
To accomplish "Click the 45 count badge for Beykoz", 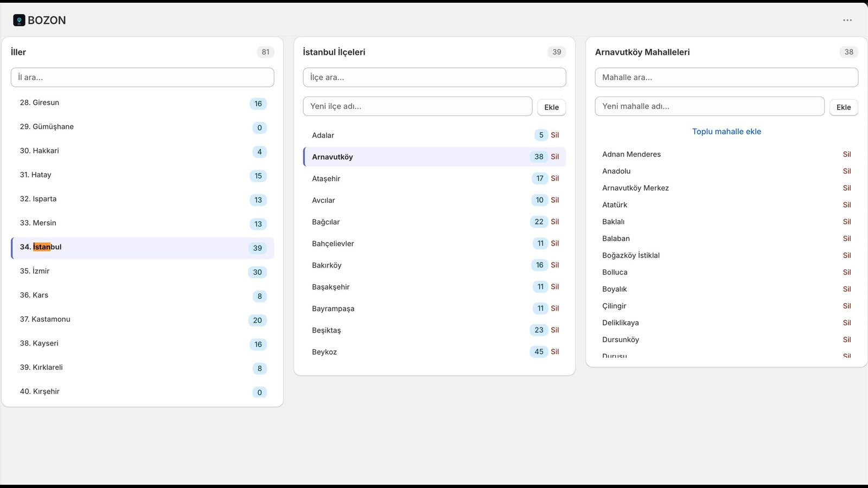I will [539, 352].
